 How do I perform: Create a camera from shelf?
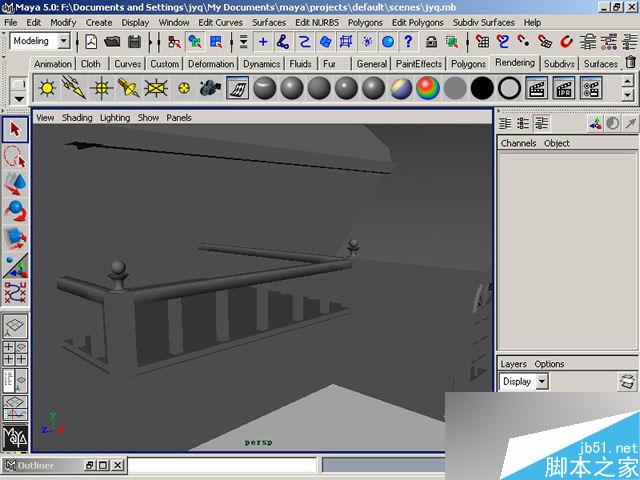pos(210,88)
